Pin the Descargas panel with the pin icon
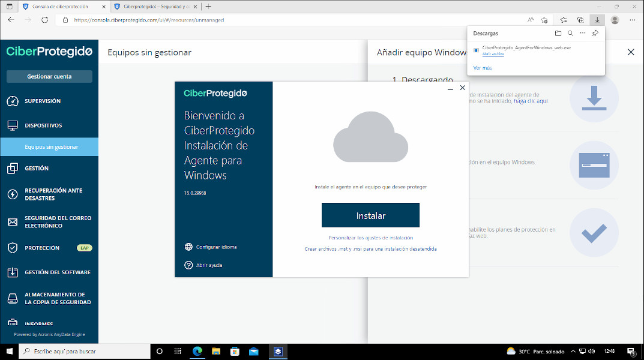The width and height of the screenshot is (644, 360). pos(596,33)
